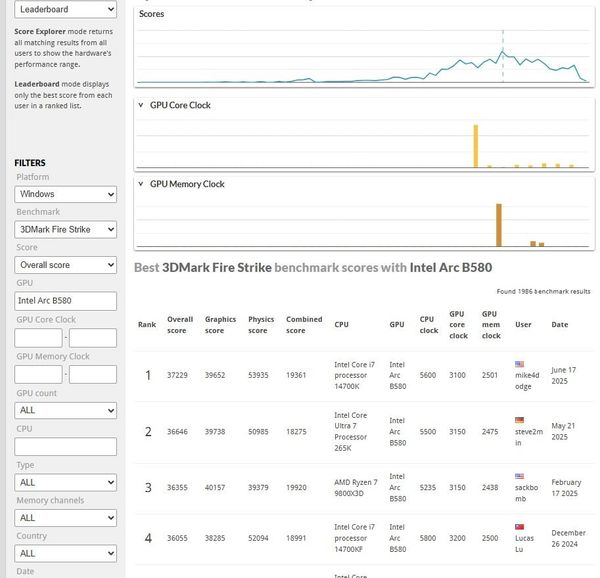Click combined score 19920

tap(296, 487)
